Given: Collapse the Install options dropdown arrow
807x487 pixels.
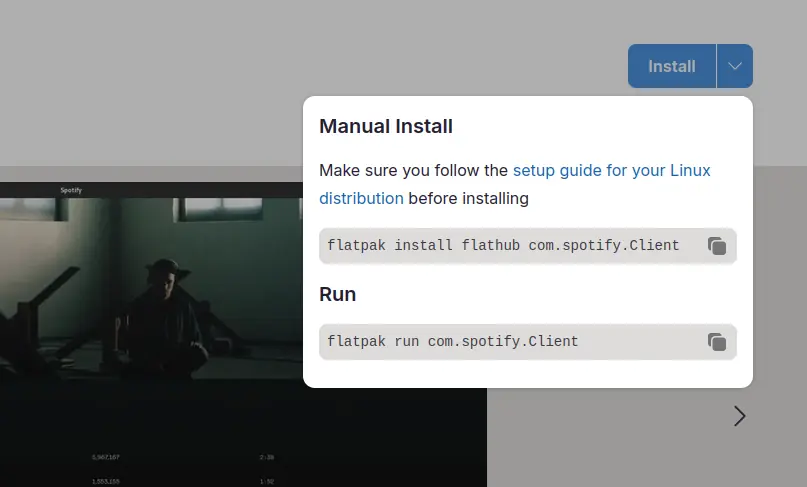Looking at the screenshot, I should 735,66.
